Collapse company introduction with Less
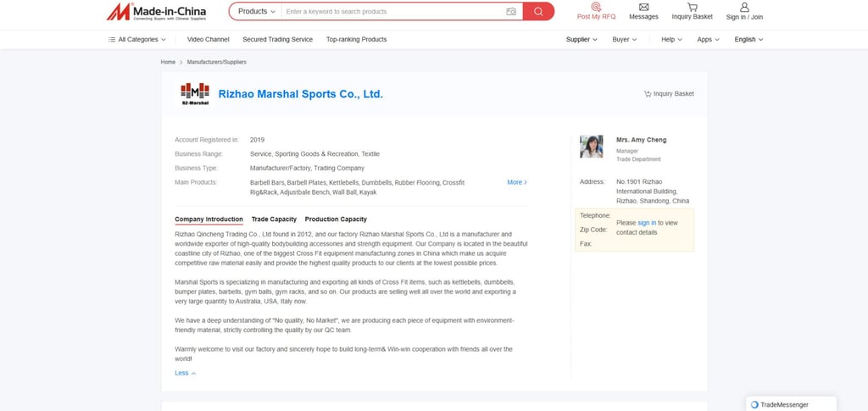The height and width of the screenshot is (411, 868). [186, 373]
